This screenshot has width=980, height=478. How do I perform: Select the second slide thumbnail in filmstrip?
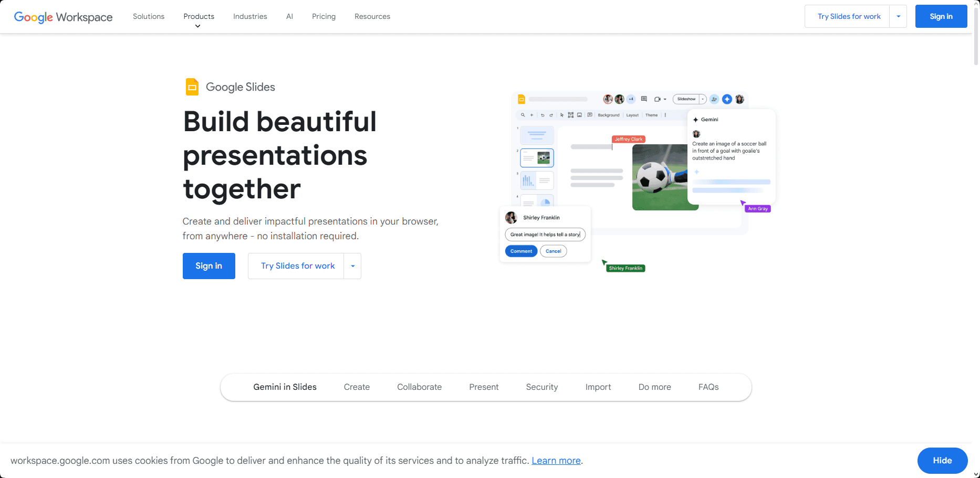pyautogui.click(x=537, y=157)
